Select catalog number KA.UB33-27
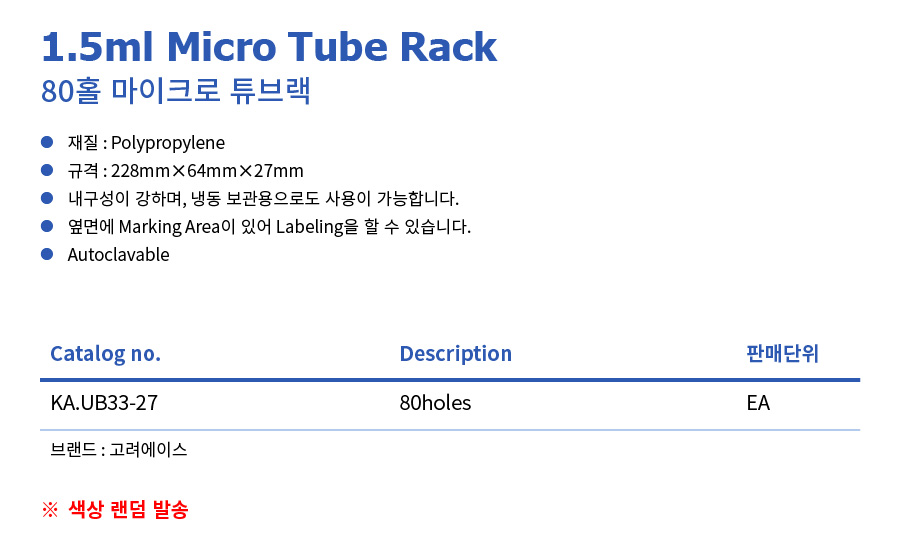This screenshot has height=540, width=900. [104, 403]
